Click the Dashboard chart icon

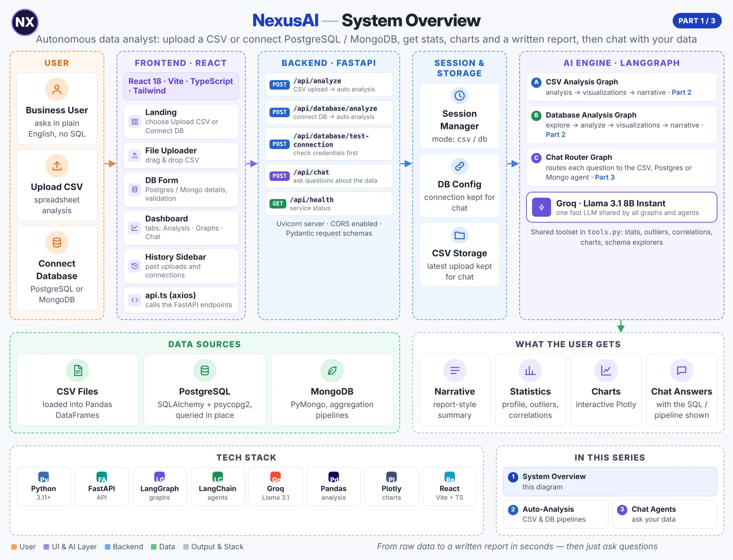click(x=135, y=227)
